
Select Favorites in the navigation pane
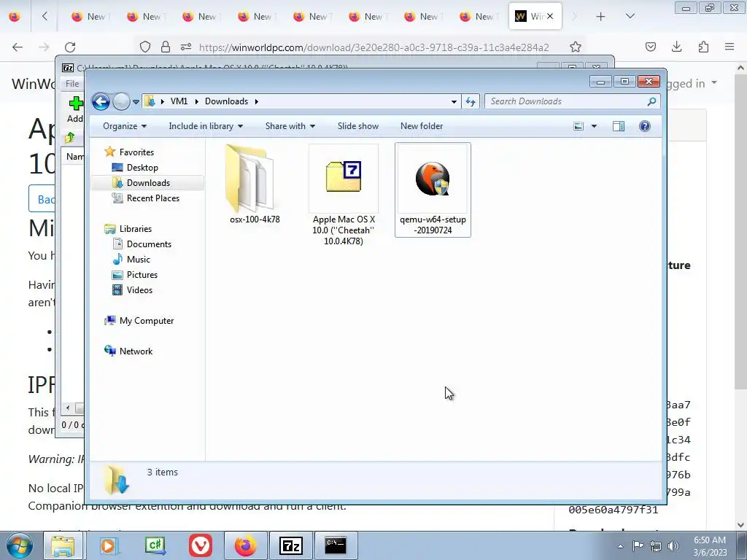click(136, 152)
